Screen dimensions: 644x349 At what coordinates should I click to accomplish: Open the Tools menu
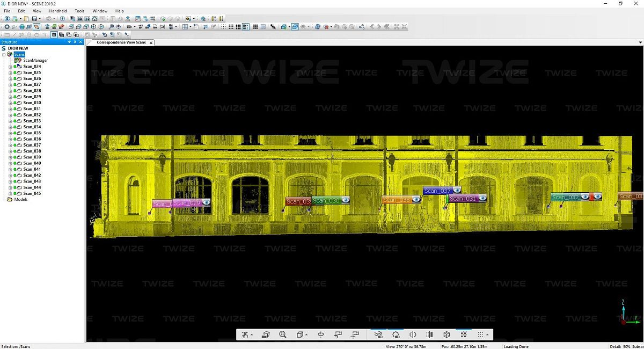pos(79,11)
